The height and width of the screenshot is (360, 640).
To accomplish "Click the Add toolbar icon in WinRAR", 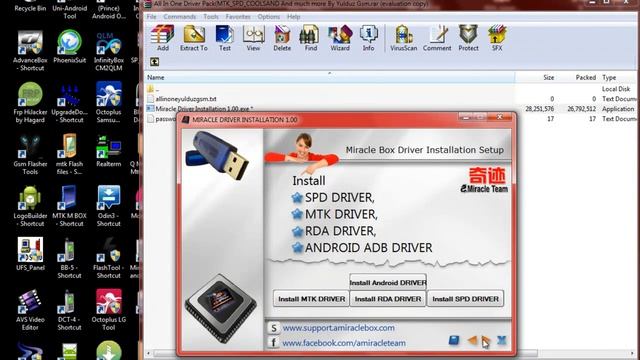I will (162, 38).
